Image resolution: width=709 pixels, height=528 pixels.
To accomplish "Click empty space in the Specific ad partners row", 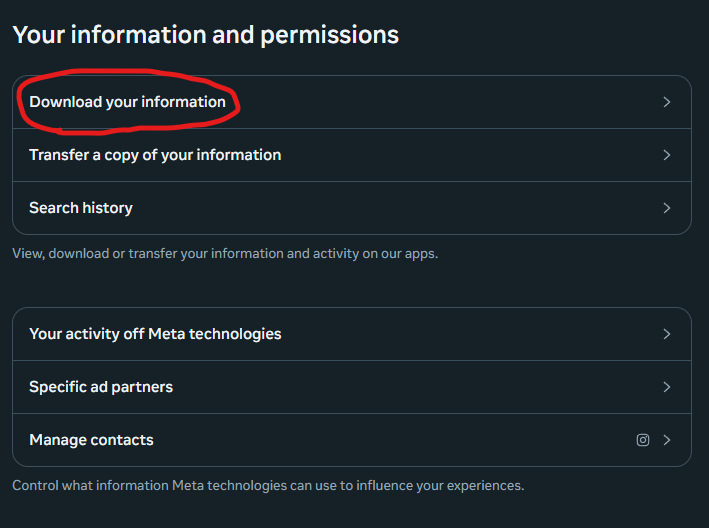I will [x=420, y=387].
